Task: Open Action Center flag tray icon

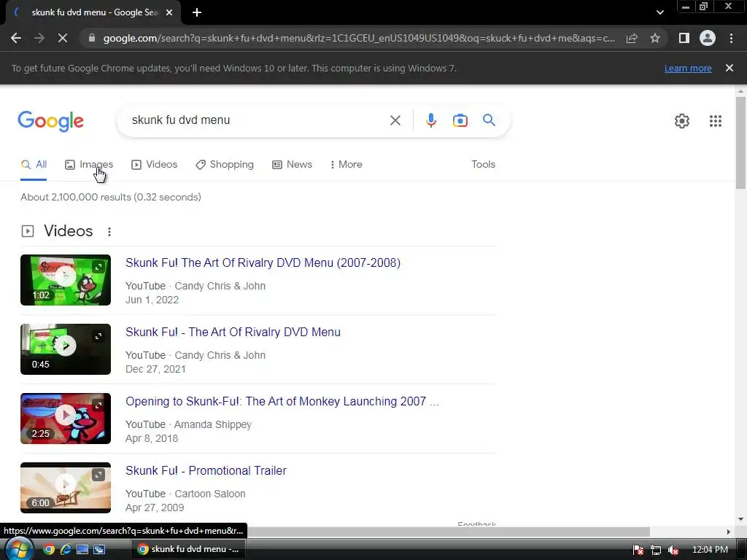Action: coord(638,550)
